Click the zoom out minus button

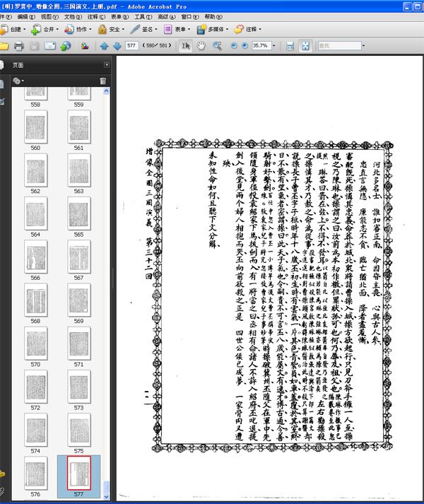pyautogui.click(x=234, y=46)
